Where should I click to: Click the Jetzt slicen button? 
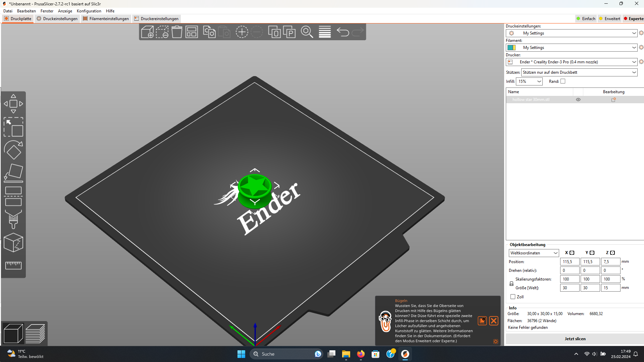(575, 339)
